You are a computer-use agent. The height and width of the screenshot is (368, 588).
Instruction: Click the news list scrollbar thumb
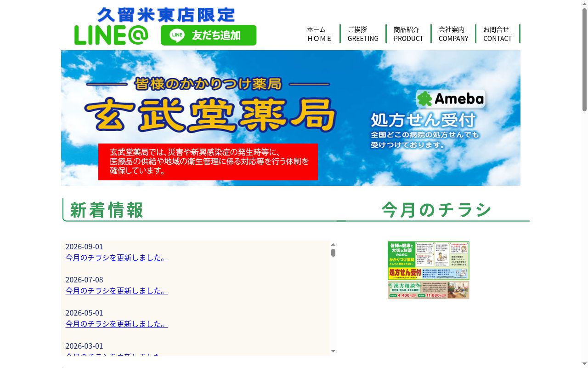(333, 253)
